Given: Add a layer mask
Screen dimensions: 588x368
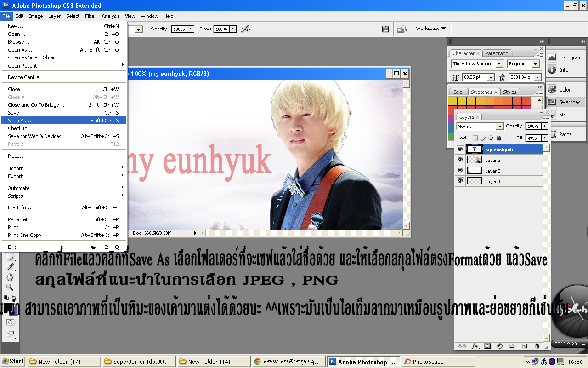Looking at the screenshot, I should pyautogui.click(x=487, y=346).
